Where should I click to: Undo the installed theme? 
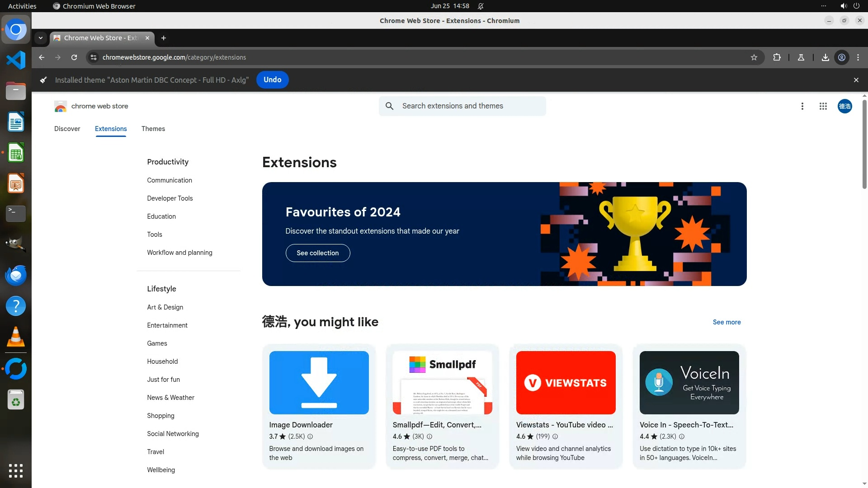(x=272, y=80)
